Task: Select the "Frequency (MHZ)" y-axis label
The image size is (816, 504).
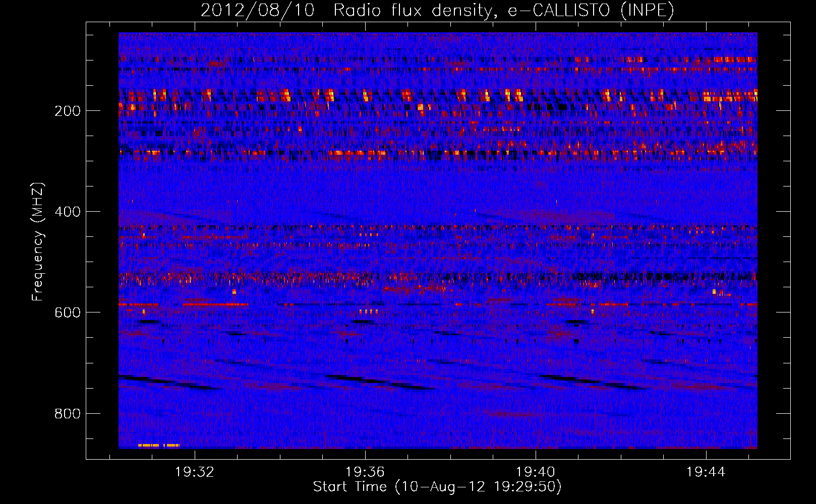Action: 38,242
